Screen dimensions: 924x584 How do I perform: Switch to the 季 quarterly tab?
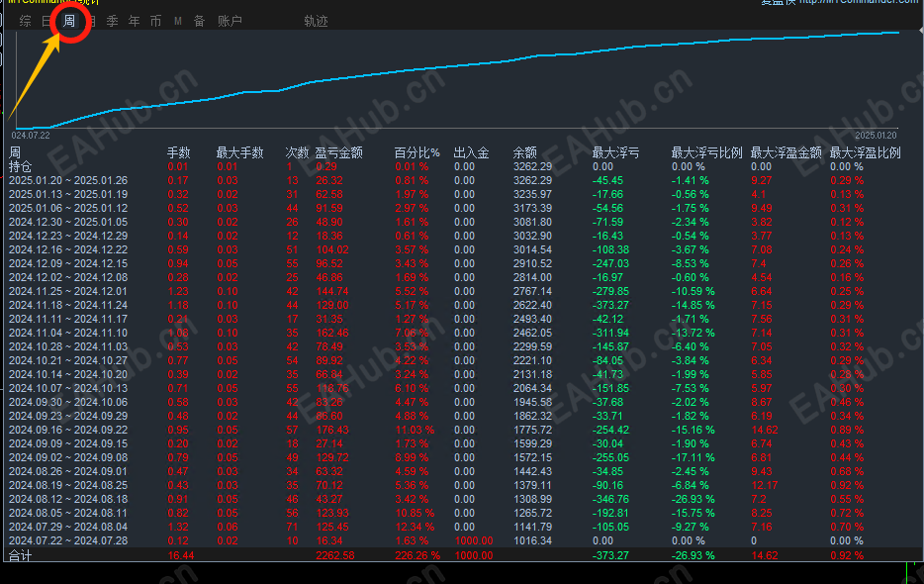[x=112, y=21]
